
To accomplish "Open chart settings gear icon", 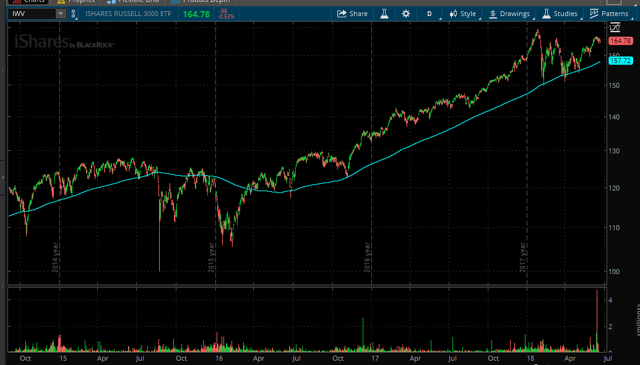I will 406,14.
